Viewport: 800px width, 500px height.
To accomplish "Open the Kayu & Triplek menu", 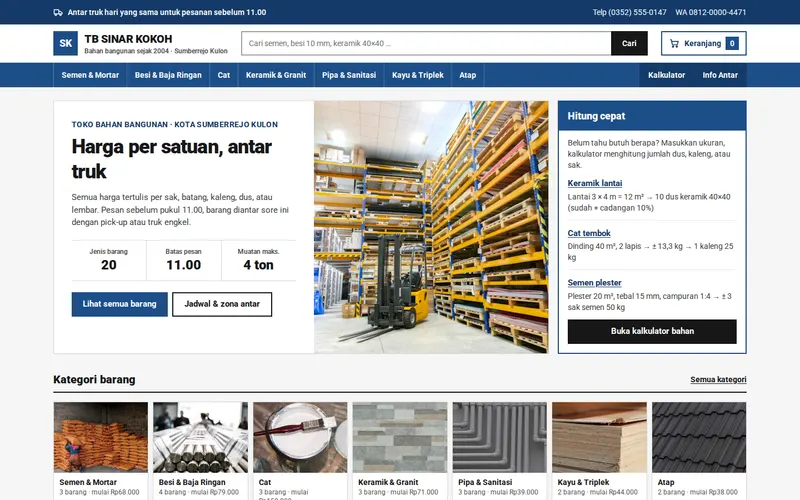I will click(x=417, y=75).
